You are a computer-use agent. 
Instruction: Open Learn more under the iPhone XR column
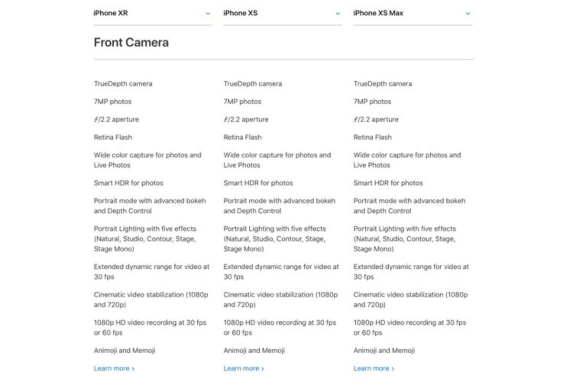point(112,368)
